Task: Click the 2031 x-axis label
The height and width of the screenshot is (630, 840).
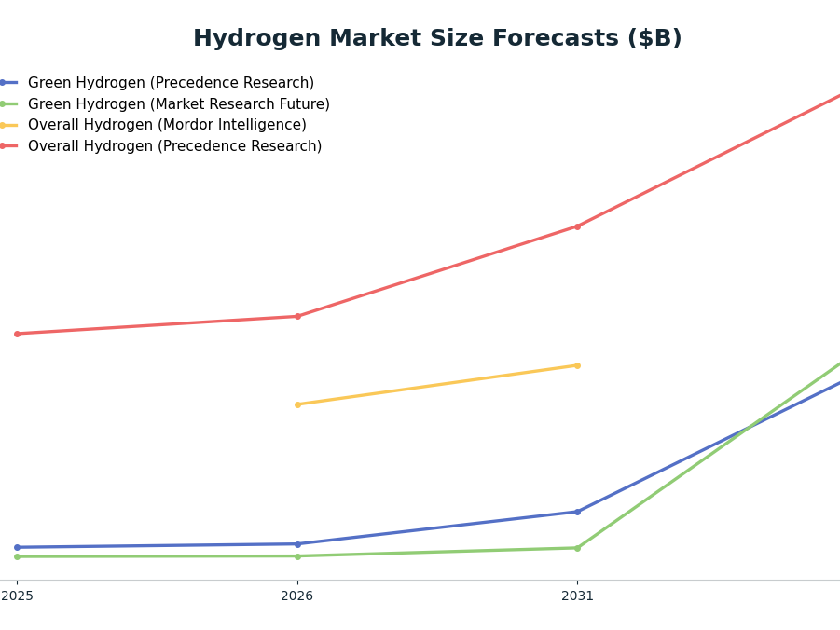Action: (577, 596)
